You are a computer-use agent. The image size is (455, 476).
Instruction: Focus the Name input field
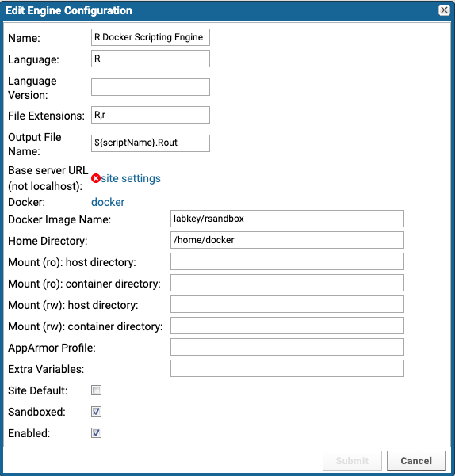pyautogui.click(x=151, y=37)
